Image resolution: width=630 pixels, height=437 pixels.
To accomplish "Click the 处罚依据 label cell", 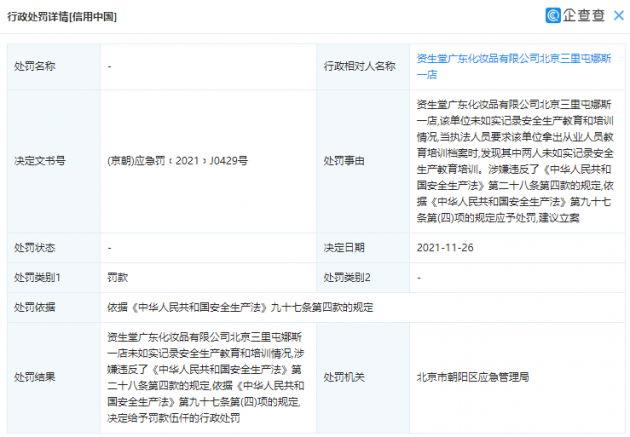I will [54, 307].
